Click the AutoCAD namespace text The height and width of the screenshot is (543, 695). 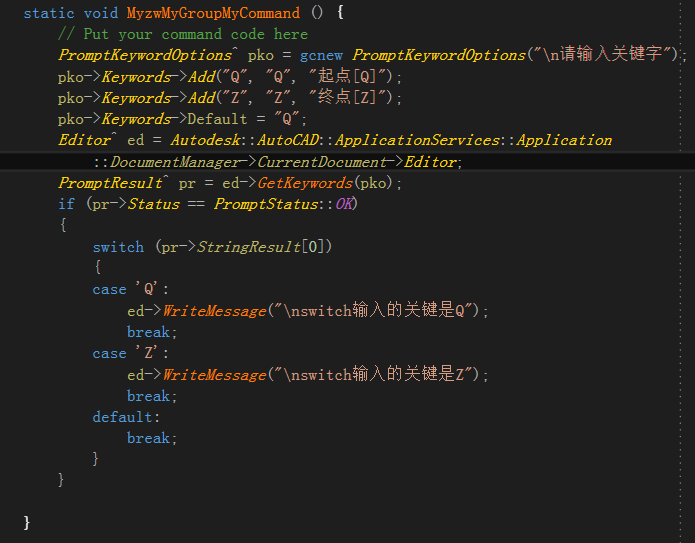[288, 141]
